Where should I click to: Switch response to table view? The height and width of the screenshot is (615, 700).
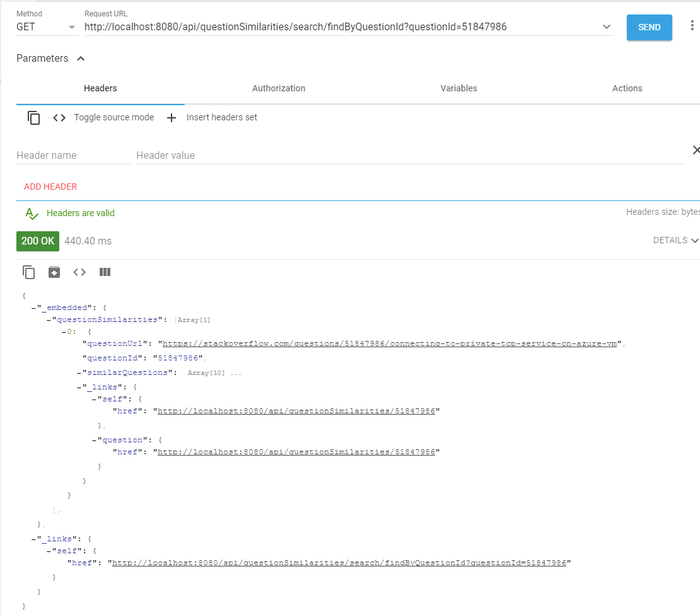[105, 272]
